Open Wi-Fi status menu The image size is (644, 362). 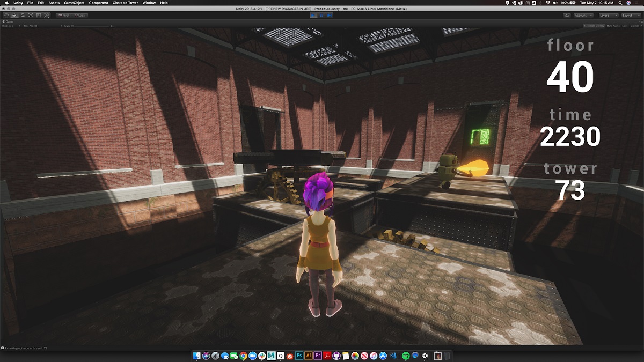(548, 3)
